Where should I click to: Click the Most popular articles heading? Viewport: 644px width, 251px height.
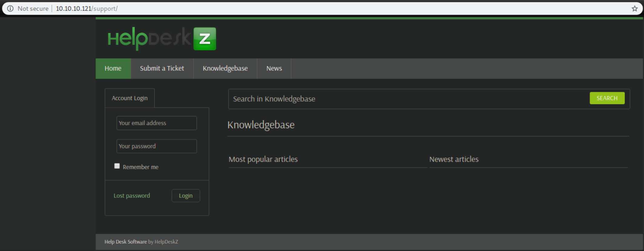click(263, 159)
